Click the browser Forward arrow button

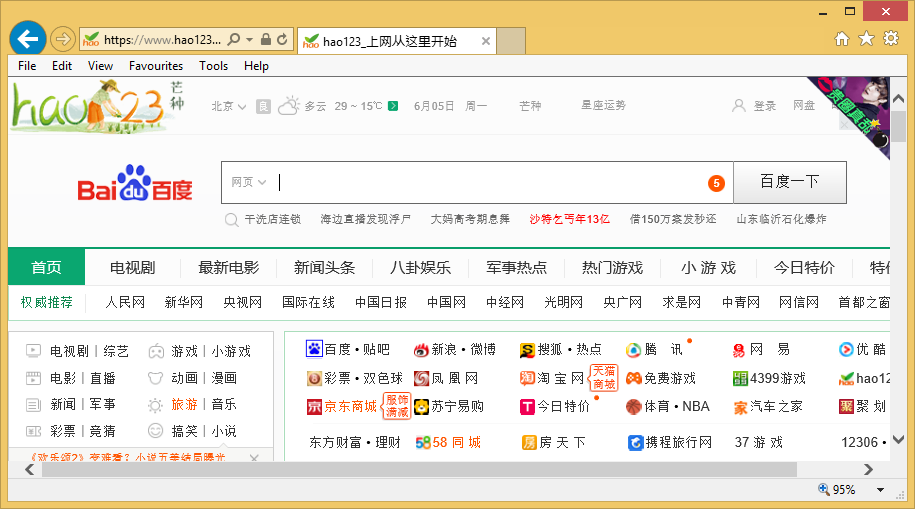62,40
